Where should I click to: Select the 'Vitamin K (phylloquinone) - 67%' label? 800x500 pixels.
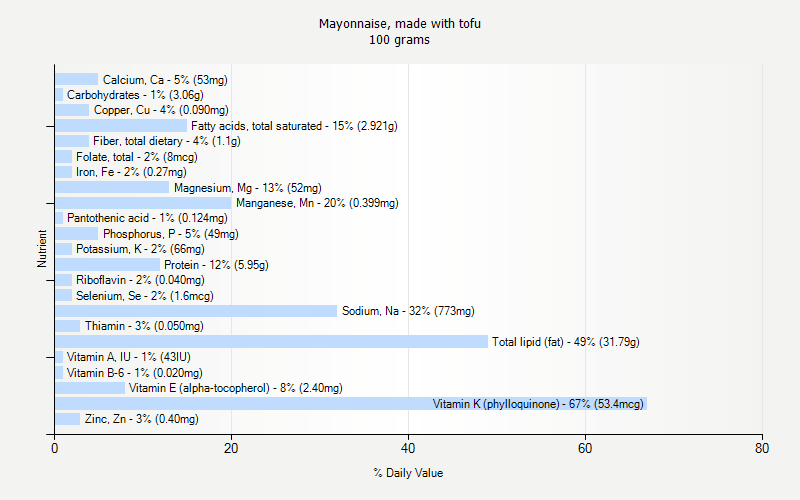(x=538, y=404)
